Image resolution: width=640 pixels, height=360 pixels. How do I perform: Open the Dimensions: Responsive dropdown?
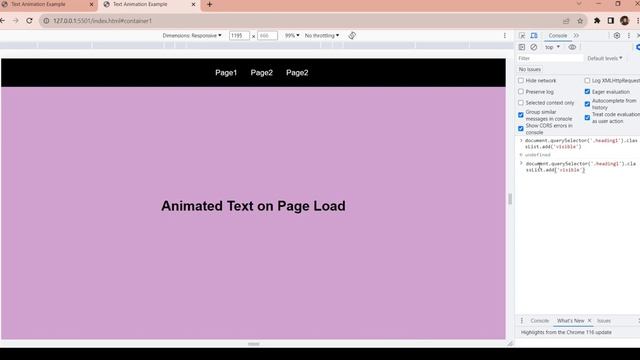click(x=192, y=36)
